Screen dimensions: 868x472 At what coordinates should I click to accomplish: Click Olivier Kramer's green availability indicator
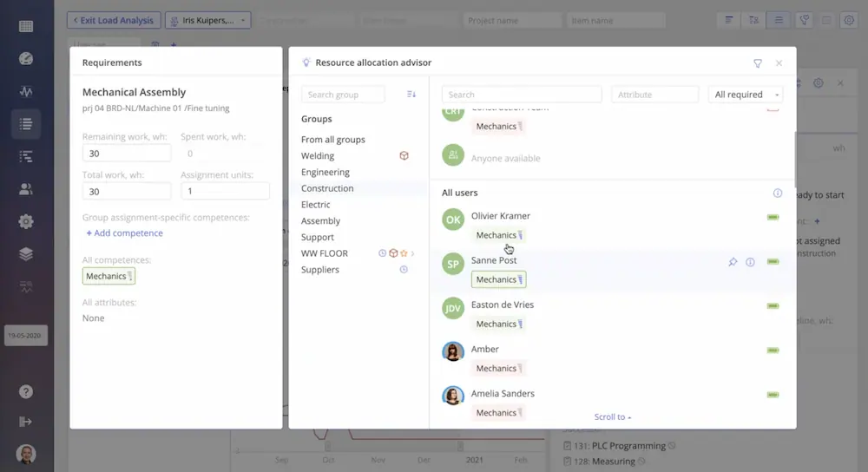pos(773,217)
